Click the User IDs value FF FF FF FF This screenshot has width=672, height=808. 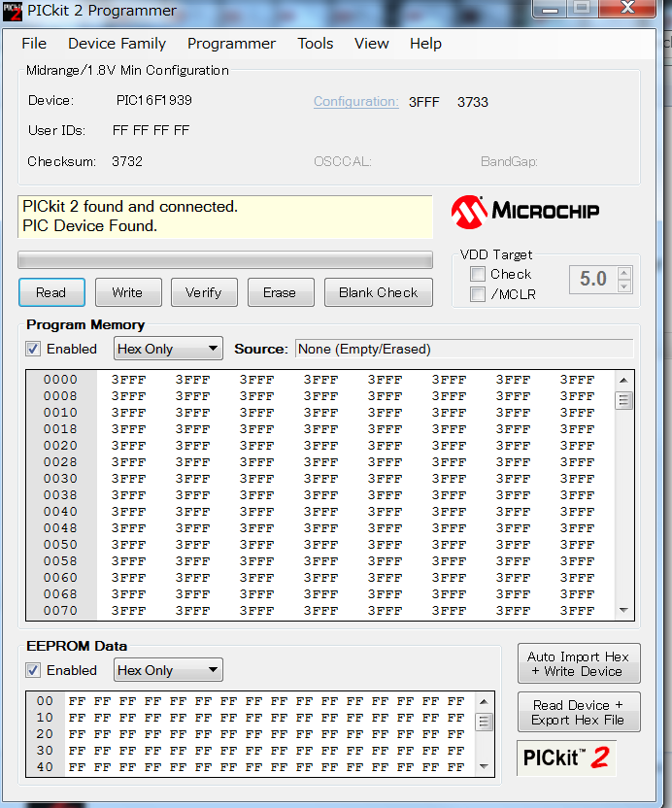pos(151,130)
